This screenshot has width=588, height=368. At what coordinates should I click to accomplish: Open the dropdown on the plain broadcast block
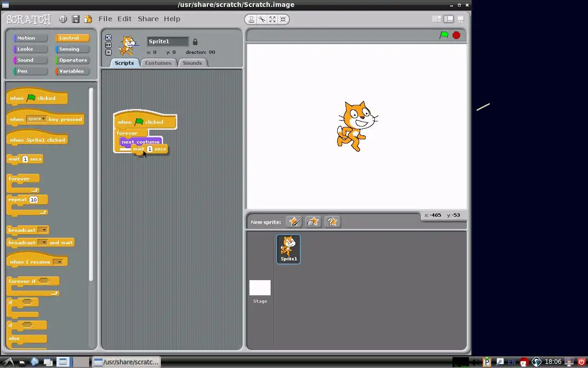43,230
